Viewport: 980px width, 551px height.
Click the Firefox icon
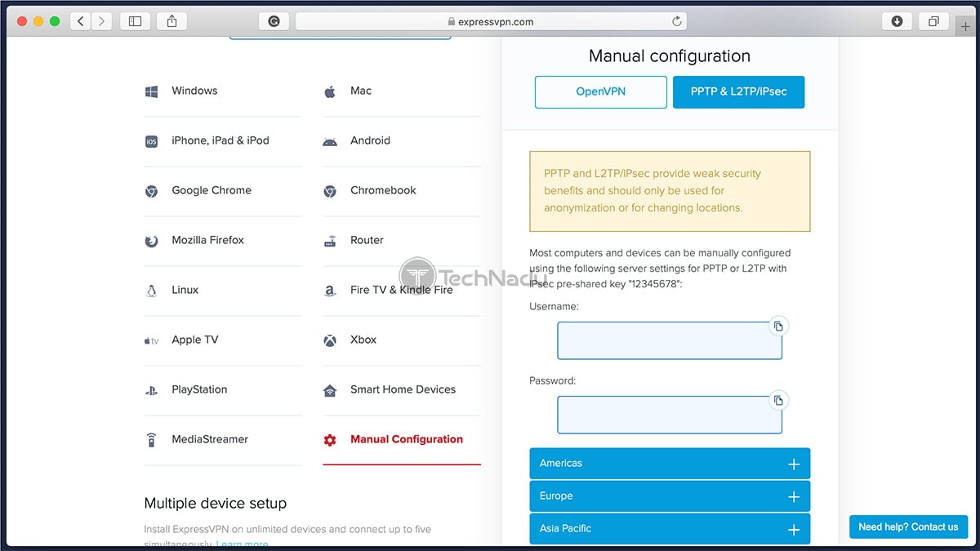click(x=151, y=241)
